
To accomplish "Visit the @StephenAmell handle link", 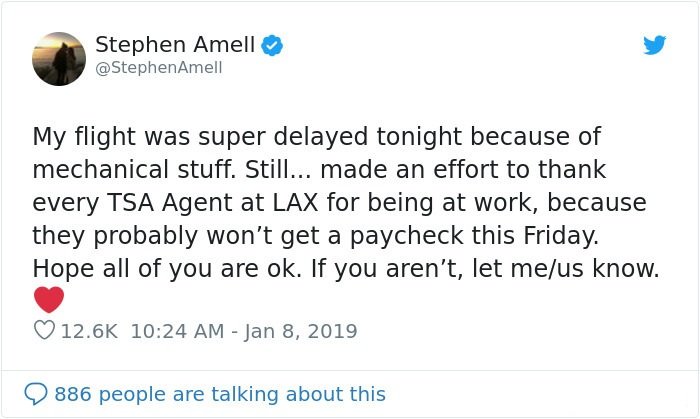I will [x=158, y=68].
